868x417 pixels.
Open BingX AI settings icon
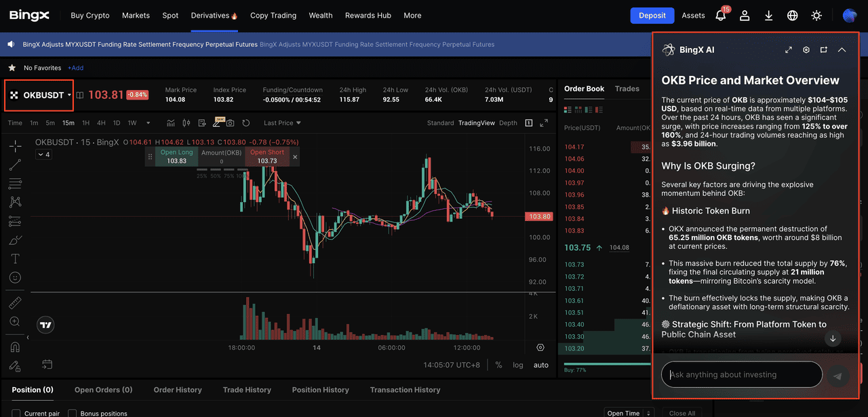806,49
